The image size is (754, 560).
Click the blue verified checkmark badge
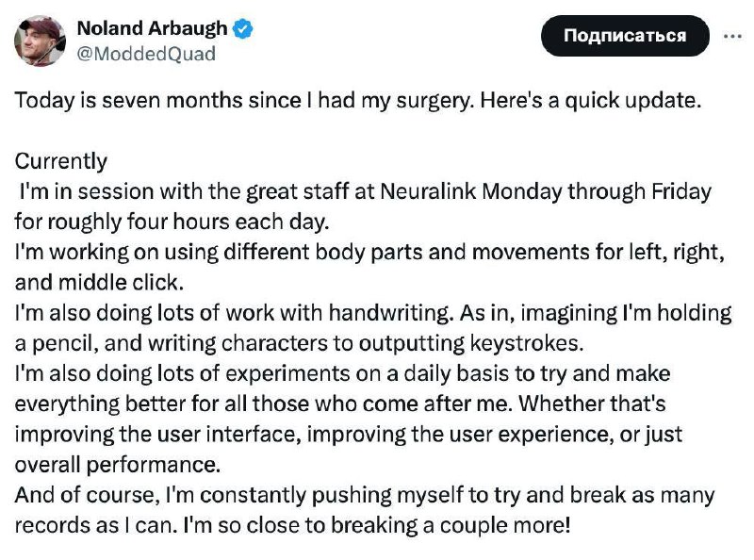[x=243, y=29]
